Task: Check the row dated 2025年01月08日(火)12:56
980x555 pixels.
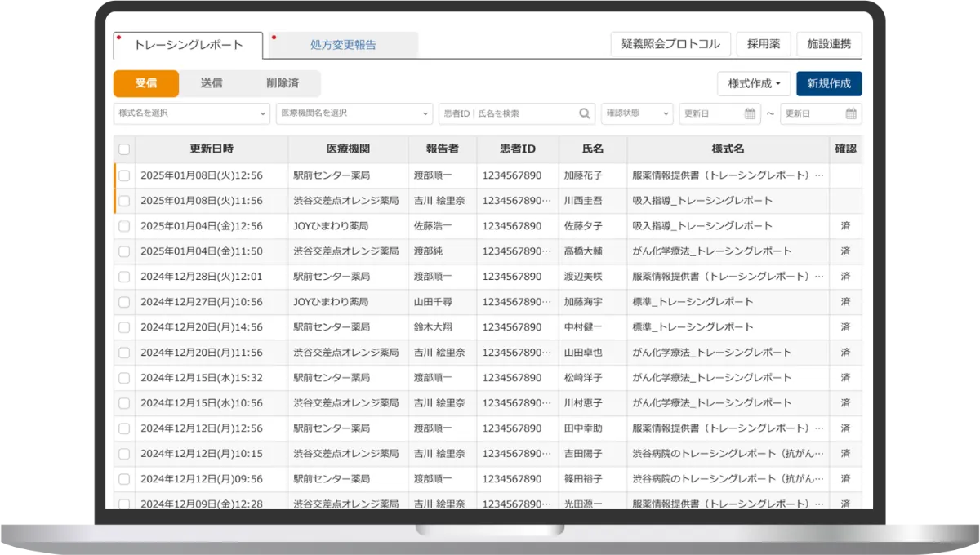Action: [124, 175]
